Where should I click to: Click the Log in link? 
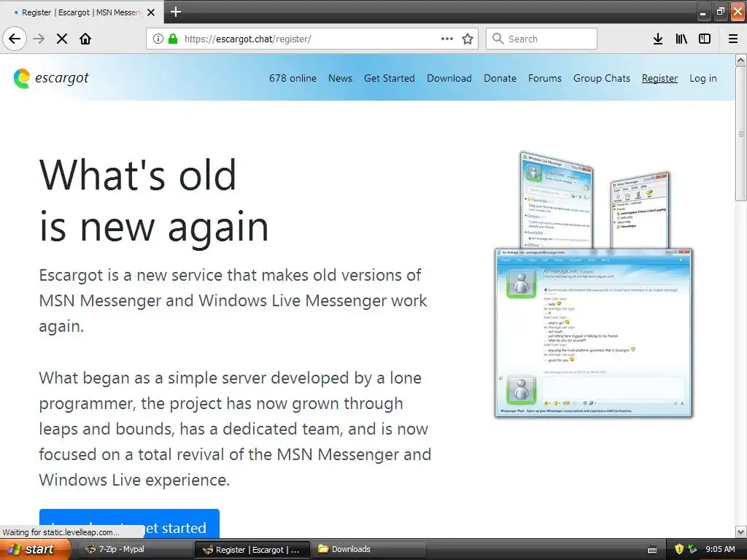pos(703,78)
